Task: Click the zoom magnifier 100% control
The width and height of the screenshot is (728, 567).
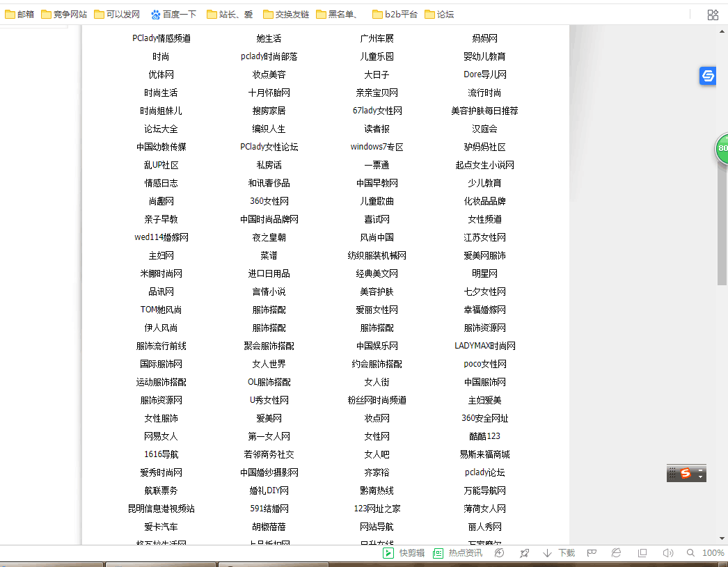Action: pyautogui.click(x=705, y=552)
